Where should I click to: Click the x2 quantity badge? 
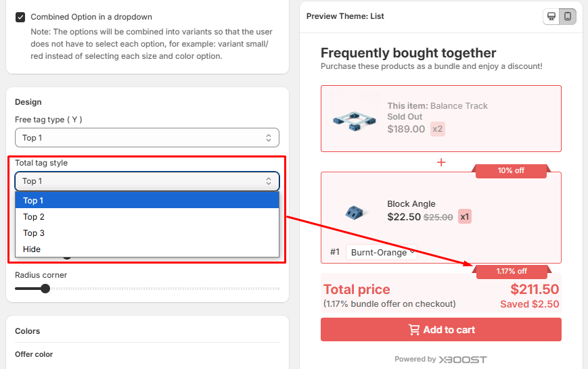(438, 129)
